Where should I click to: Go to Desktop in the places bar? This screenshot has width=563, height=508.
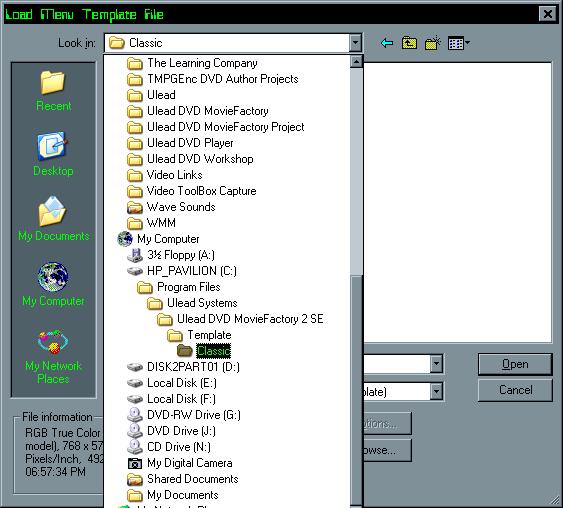(53, 154)
